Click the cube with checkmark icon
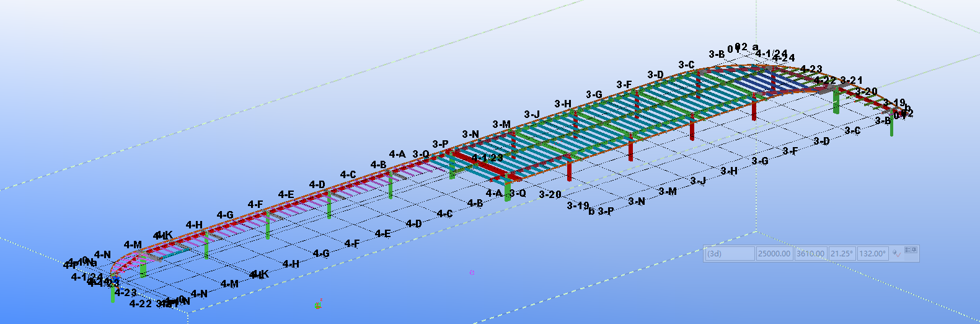This screenshot has height=324, width=980. [896, 254]
